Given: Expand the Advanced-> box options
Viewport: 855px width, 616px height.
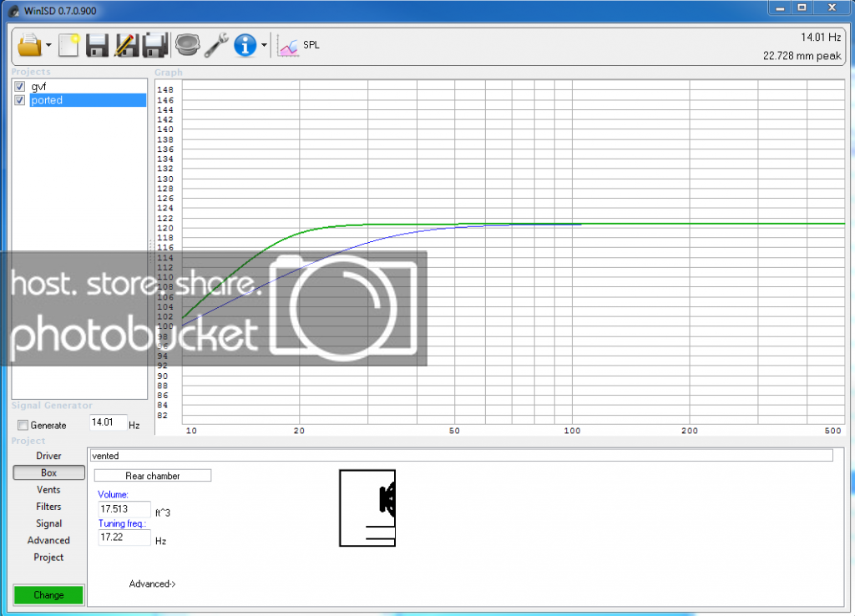Looking at the screenshot, I should [152, 583].
